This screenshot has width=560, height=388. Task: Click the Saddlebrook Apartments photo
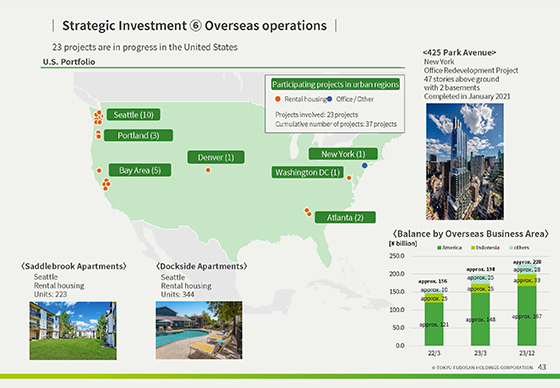[x=73, y=330]
